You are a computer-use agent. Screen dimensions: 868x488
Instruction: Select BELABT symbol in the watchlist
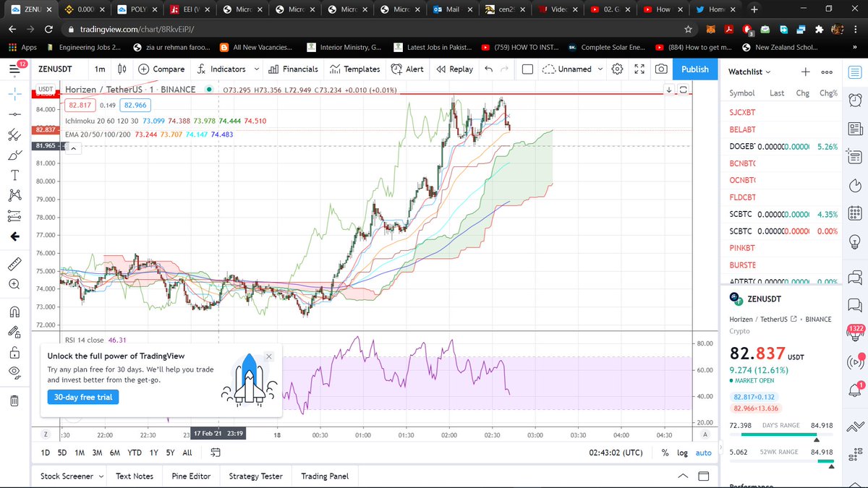click(743, 129)
